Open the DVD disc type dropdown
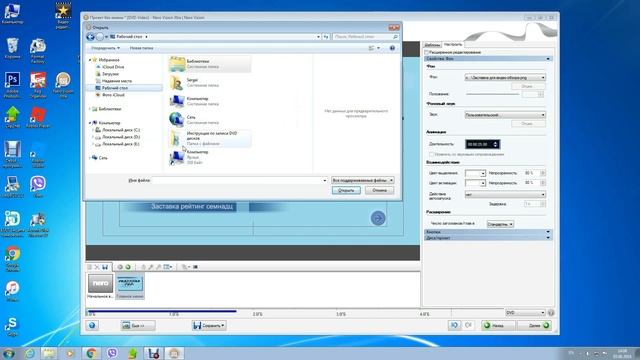Screen dimensions: 640x360 point(525,313)
